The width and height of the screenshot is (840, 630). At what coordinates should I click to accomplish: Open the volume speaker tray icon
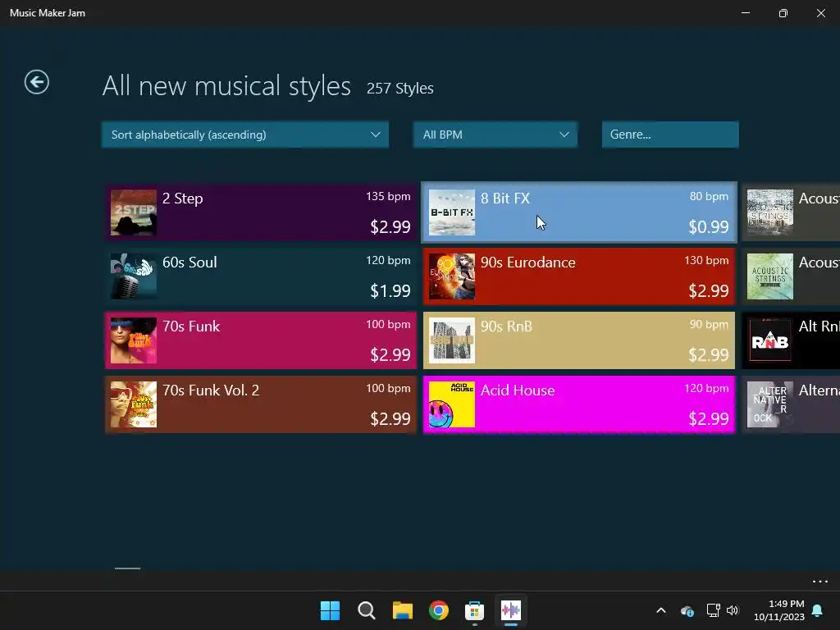[733, 610]
